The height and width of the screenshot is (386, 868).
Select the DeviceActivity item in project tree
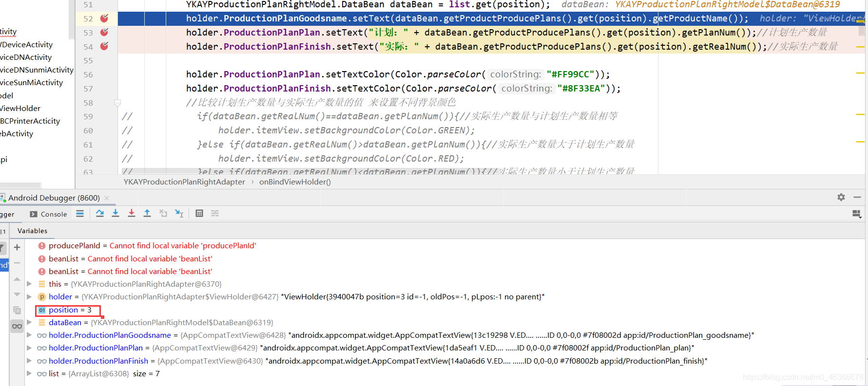coord(26,44)
